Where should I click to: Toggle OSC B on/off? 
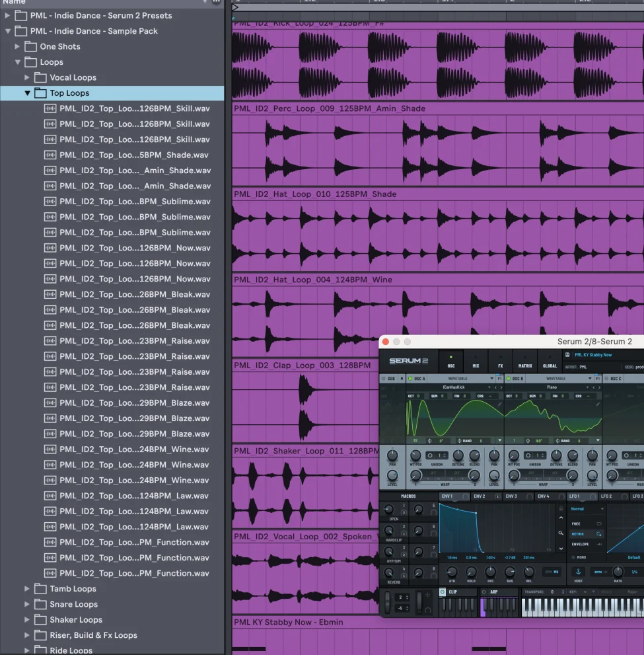tap(509, 379)
